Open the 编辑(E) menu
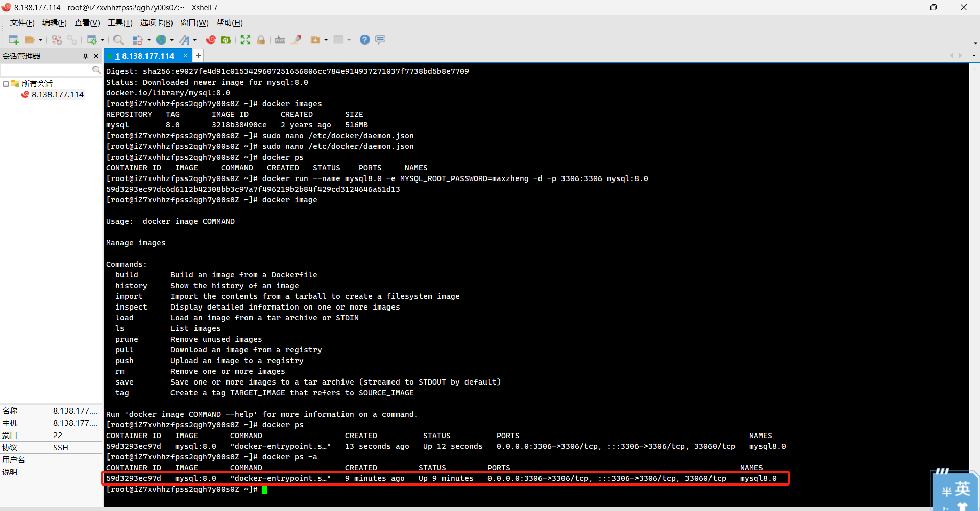This screenshot has width=980, height=511. coord(55,23)
